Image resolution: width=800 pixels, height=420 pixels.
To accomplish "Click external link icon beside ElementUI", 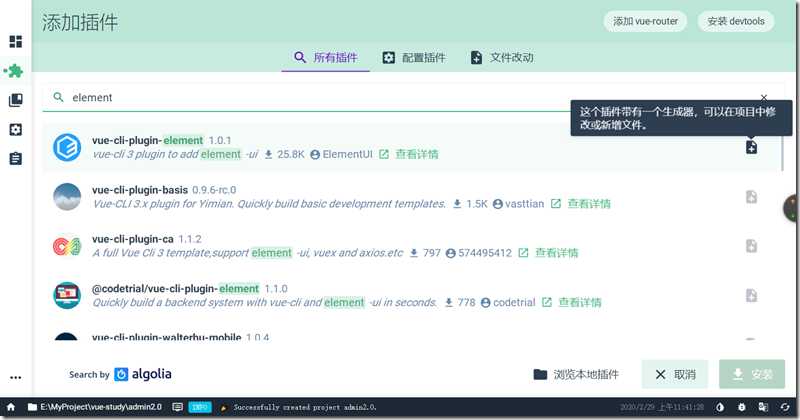I will [x=384, y=154].
